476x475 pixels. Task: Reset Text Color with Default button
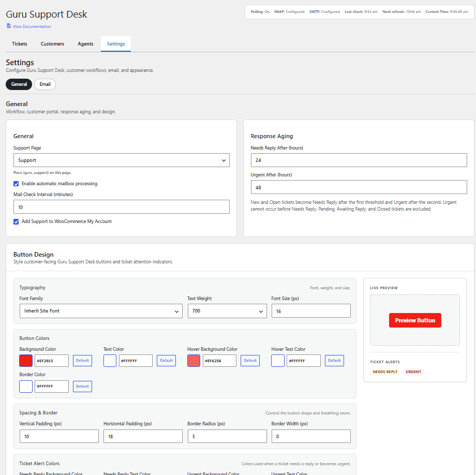click(167, 361)
